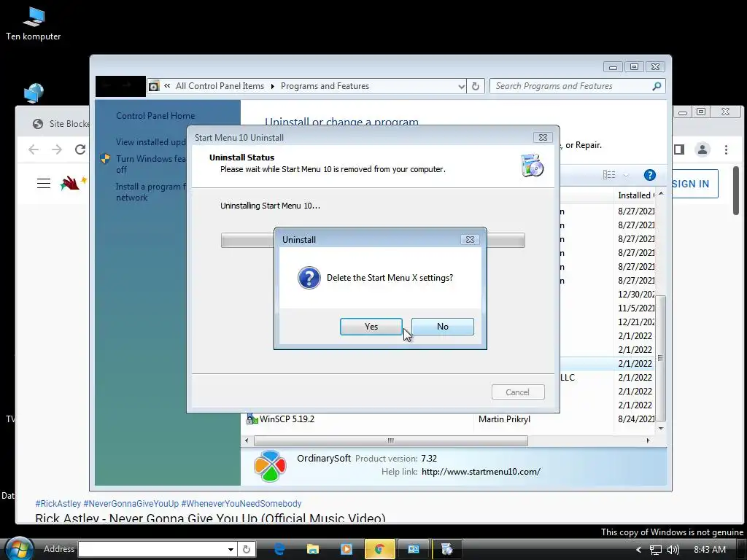Viewport: 747px width, 560px height.
Task: Open the startmenu10.com help link
Action: click(481, 472)
